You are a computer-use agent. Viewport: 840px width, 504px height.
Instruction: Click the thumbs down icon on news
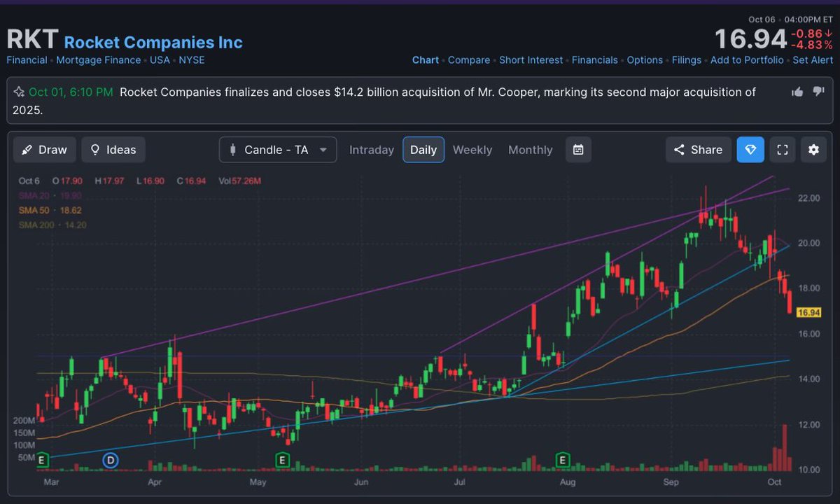point(818,92)
